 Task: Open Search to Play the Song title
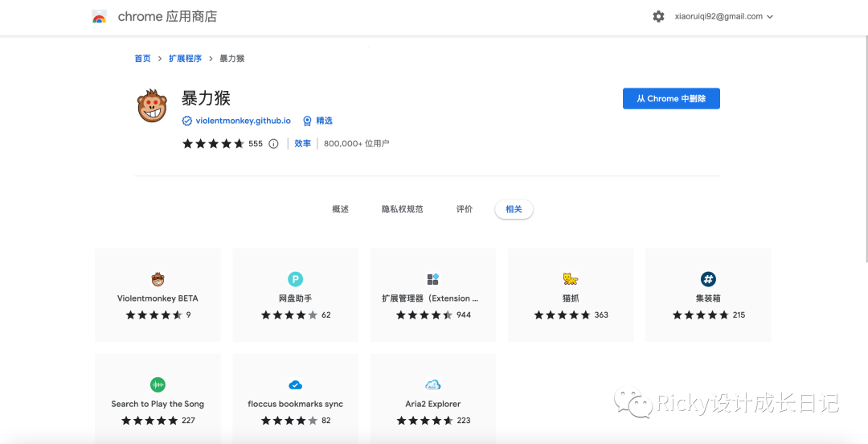[x=158, y=404]
